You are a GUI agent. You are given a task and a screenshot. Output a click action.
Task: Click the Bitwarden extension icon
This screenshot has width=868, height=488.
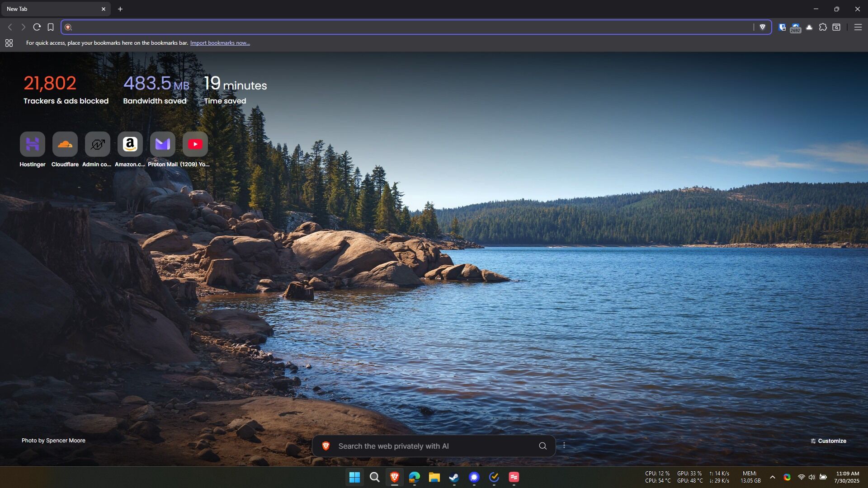[x=782, y=27]
